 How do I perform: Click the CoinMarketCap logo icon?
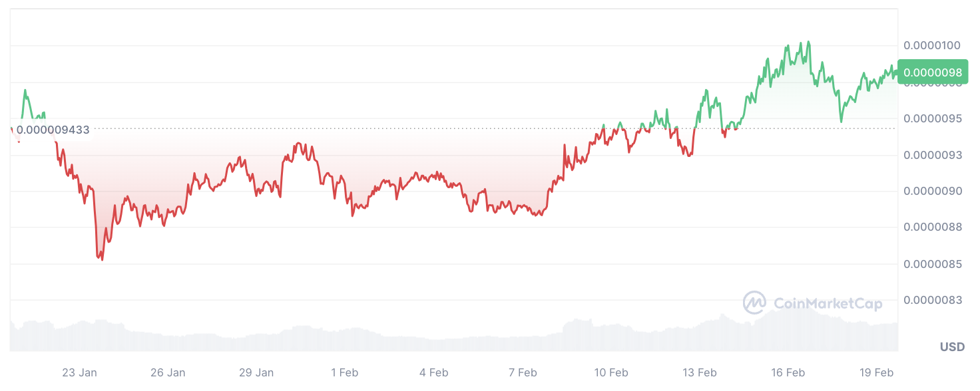[754, 303]
